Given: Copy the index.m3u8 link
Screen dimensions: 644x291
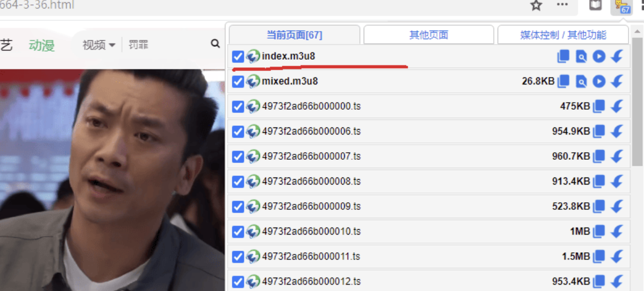Looking at the screenshot, I should (x=563, y=56).
